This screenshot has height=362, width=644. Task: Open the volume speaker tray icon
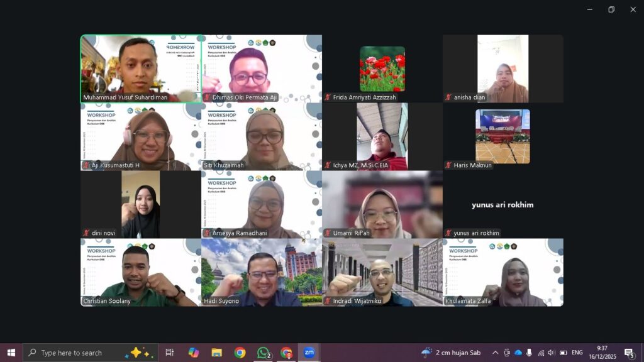click(552, 353)
